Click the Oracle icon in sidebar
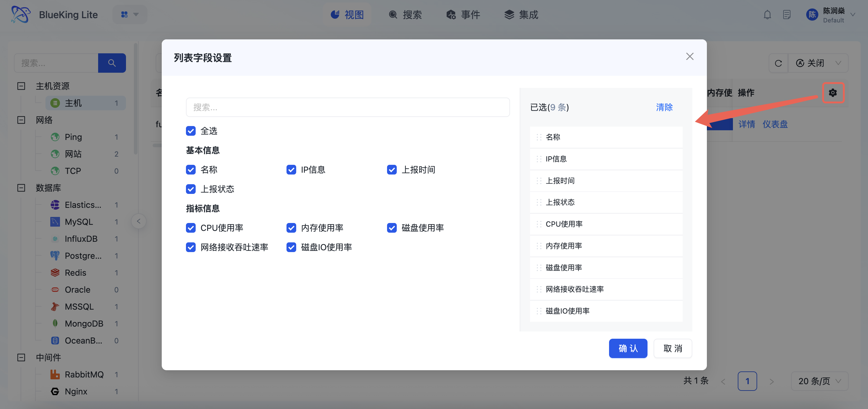Viewport: 868px width, 409px height. (x=55, y=290)
